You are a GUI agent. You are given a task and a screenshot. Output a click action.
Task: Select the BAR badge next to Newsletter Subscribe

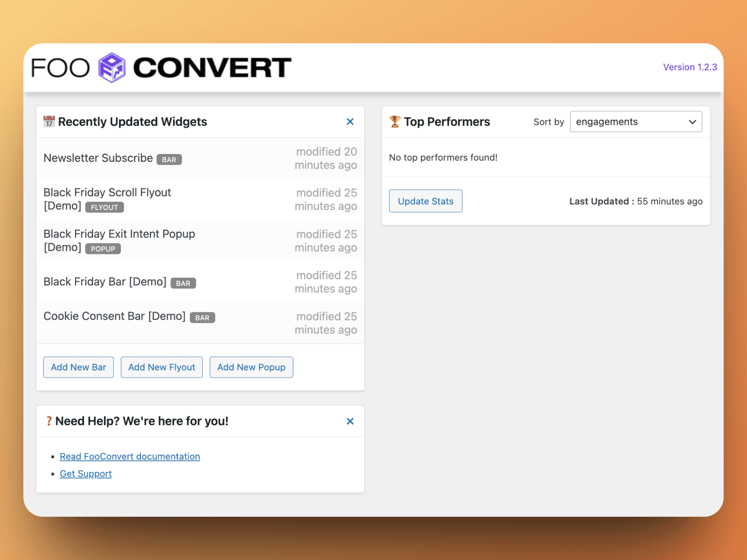point(169,159)
